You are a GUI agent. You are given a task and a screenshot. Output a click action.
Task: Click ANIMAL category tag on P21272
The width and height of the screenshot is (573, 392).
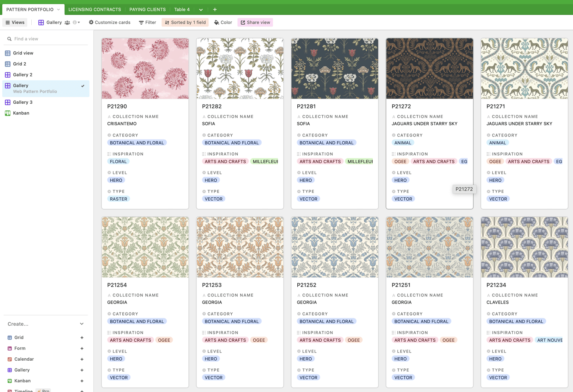403,143
